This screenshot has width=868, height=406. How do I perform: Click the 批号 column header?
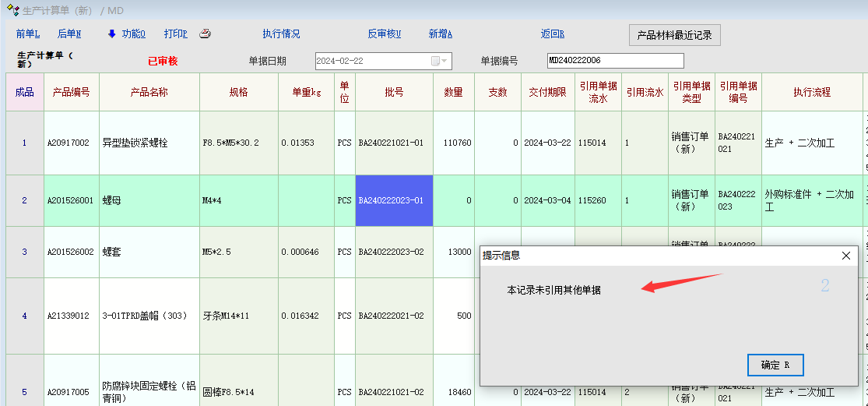[x=394, y=92]
